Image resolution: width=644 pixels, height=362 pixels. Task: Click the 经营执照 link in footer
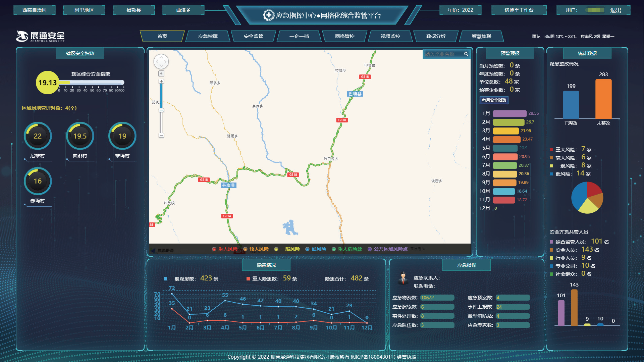[407, 357]
